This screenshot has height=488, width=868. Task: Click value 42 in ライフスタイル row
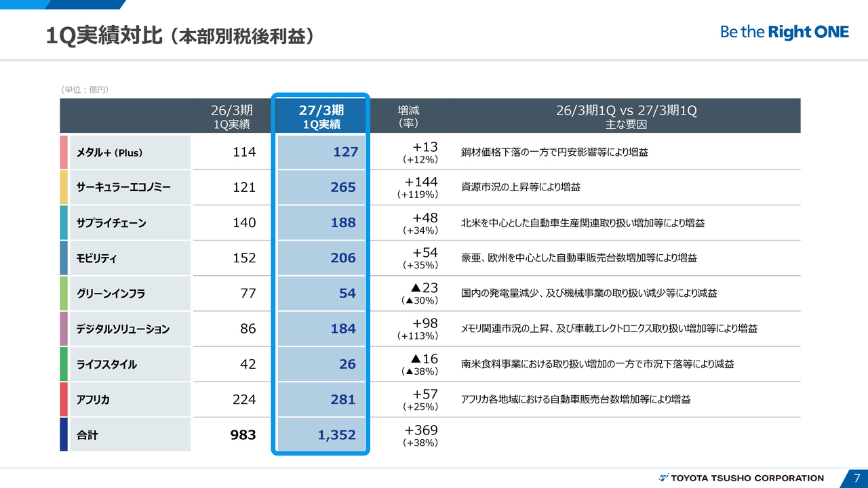tap(248, 364)
